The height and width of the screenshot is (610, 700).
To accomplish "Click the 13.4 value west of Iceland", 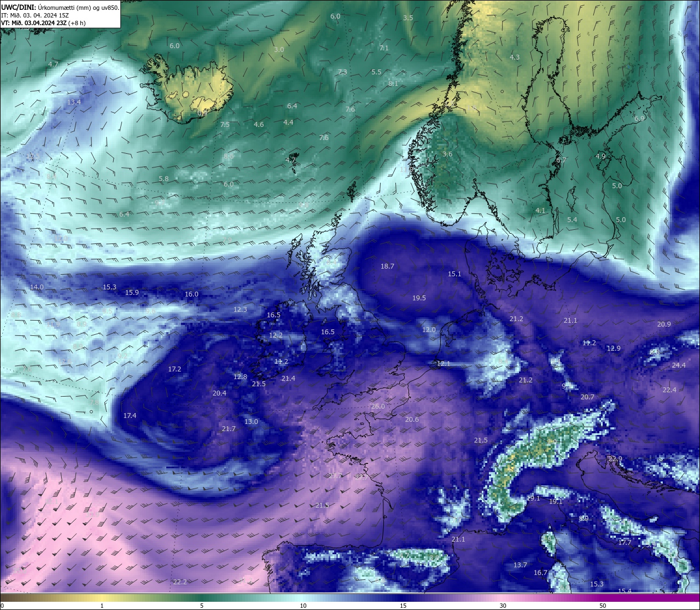I will click(74, 102).
